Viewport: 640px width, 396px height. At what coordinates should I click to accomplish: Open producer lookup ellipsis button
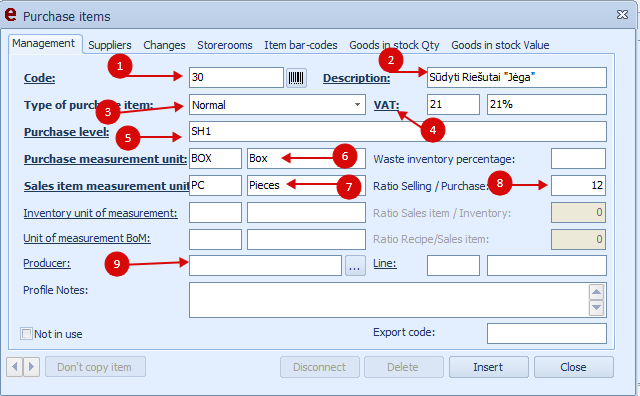(x=355, y=266)
